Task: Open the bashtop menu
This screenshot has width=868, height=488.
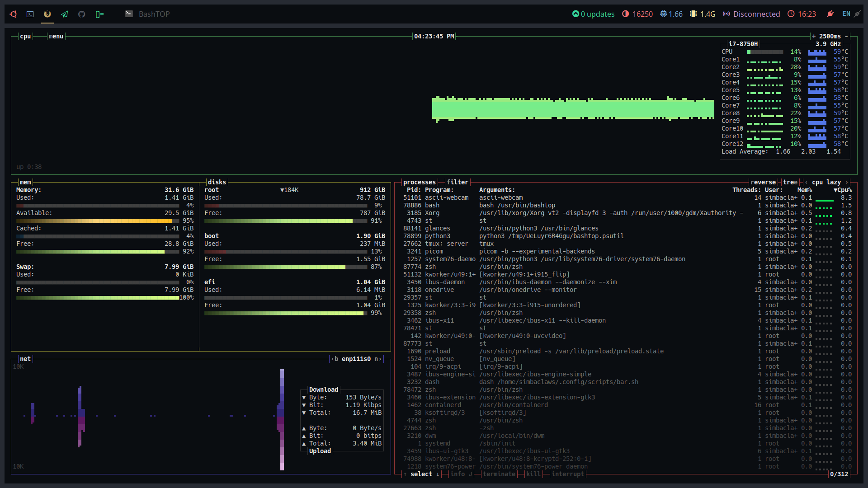Action: [x=56, y=36]
